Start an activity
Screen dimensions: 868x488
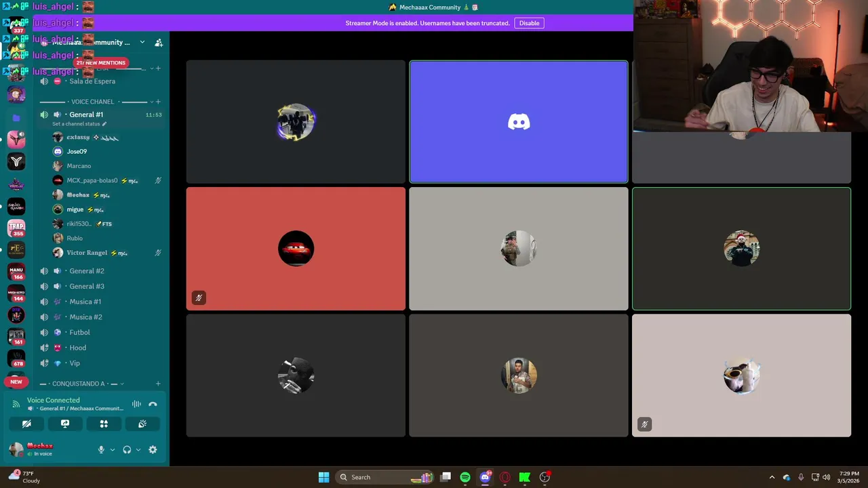coord(104,424)
